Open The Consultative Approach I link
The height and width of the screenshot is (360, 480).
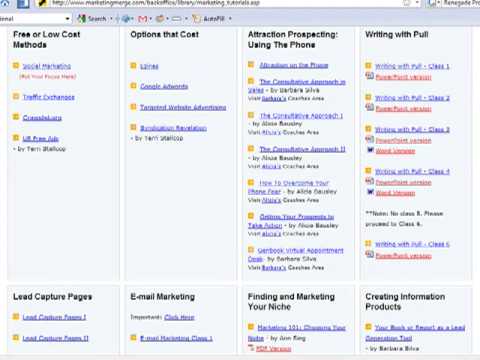pos(301,115)
